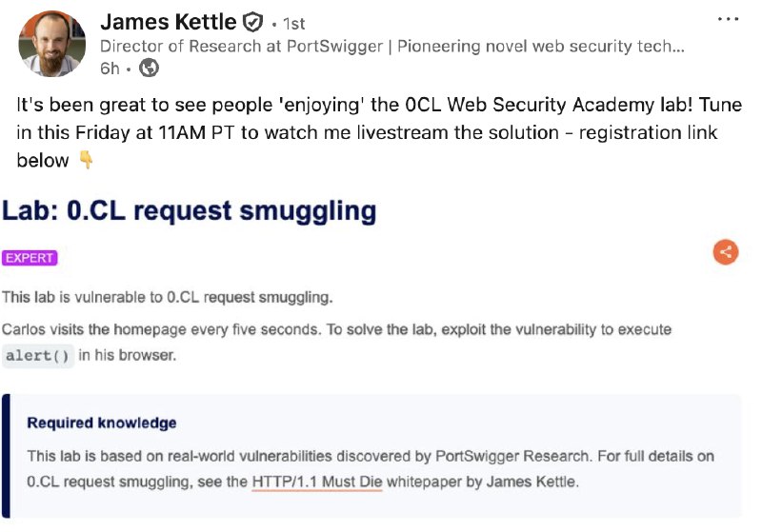
Task: Click the post text about the livestream
Action: (x=378, y=132)
